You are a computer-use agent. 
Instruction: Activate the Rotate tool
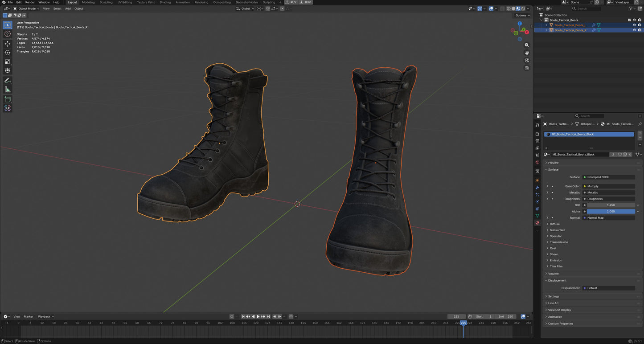pyautogui.click(x=8, y=53)
